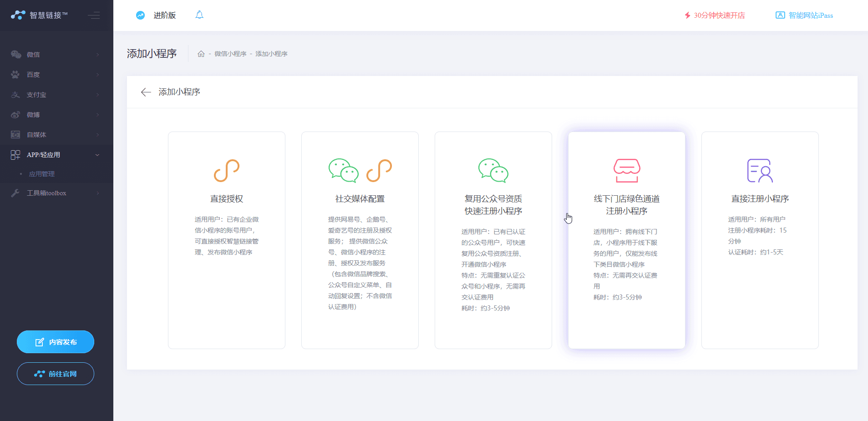
Task: Click the 进阶版 blue badge icon
Action: [140, 15]
